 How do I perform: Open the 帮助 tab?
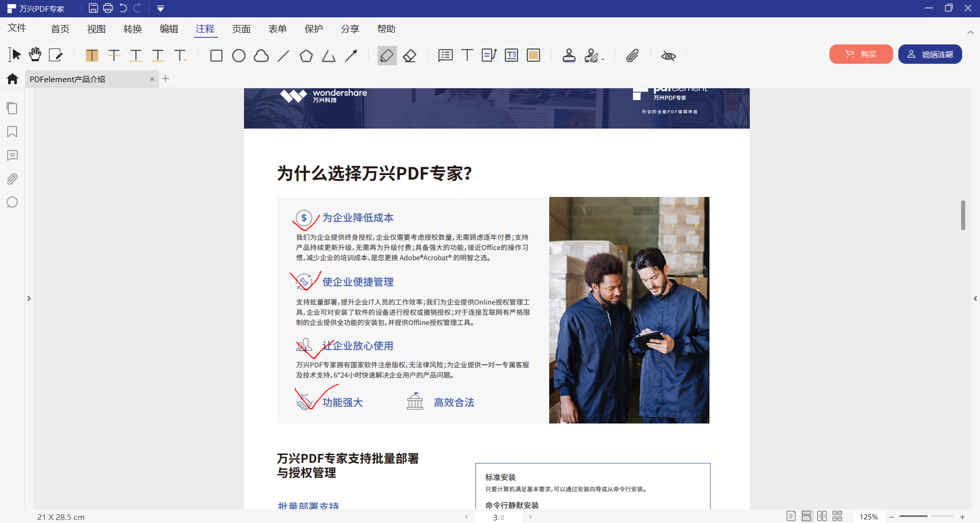386,29
